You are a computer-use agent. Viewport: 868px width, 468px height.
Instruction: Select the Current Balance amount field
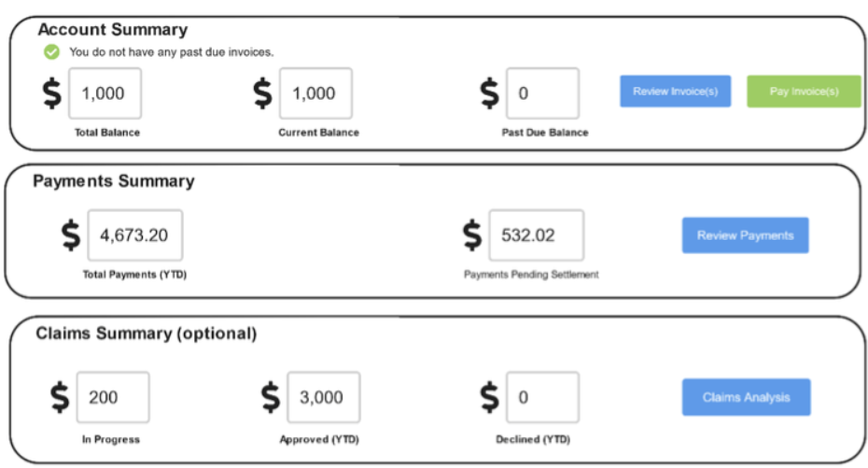pos(315,93)
